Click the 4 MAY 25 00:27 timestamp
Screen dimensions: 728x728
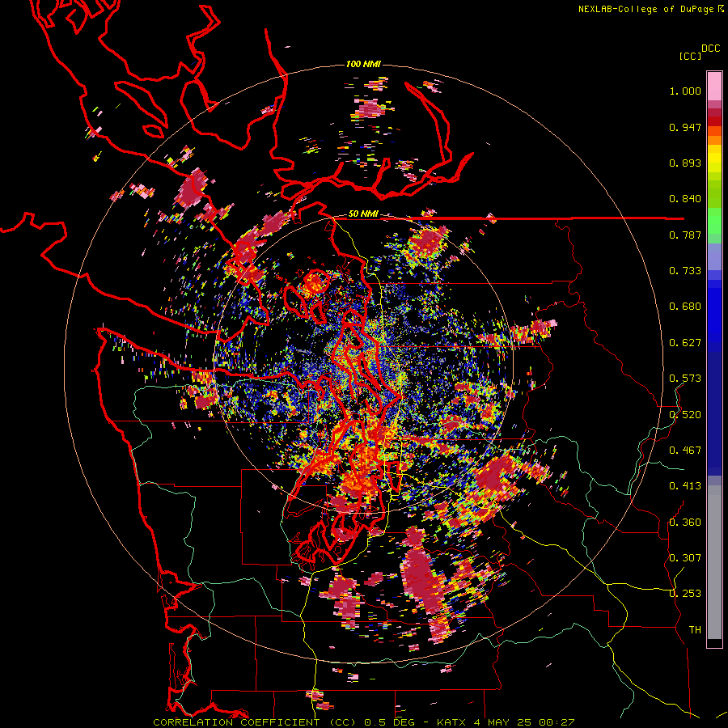point(524,722)
